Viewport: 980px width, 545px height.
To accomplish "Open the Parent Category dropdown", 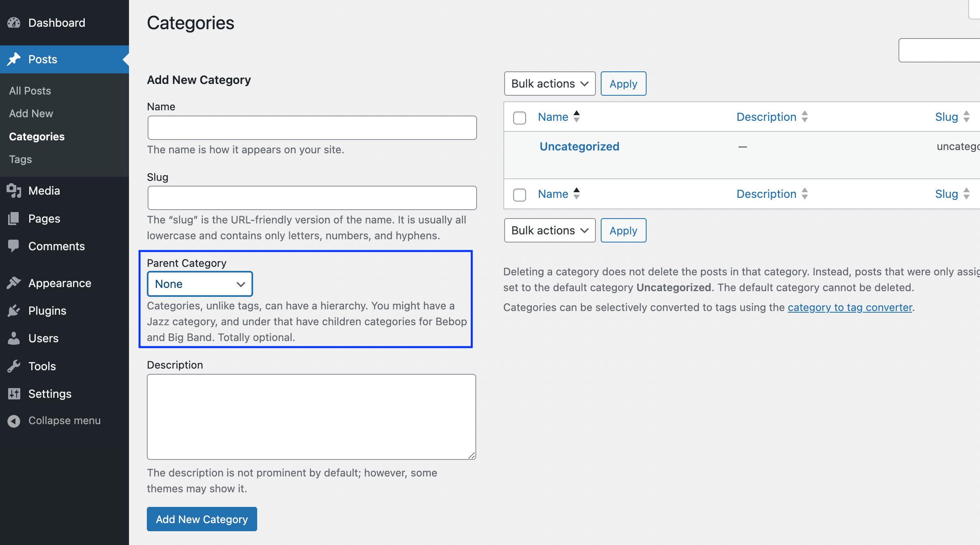I will pyautogui.click(x=200, y=283).
